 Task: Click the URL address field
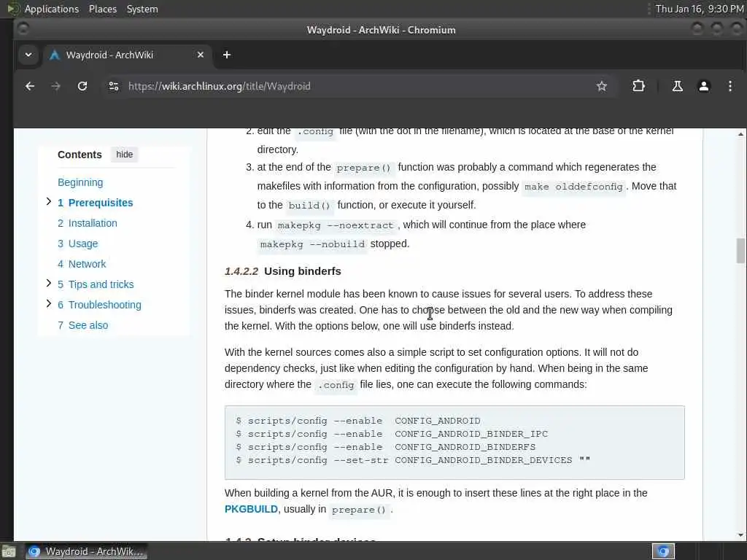coord(352,86)
